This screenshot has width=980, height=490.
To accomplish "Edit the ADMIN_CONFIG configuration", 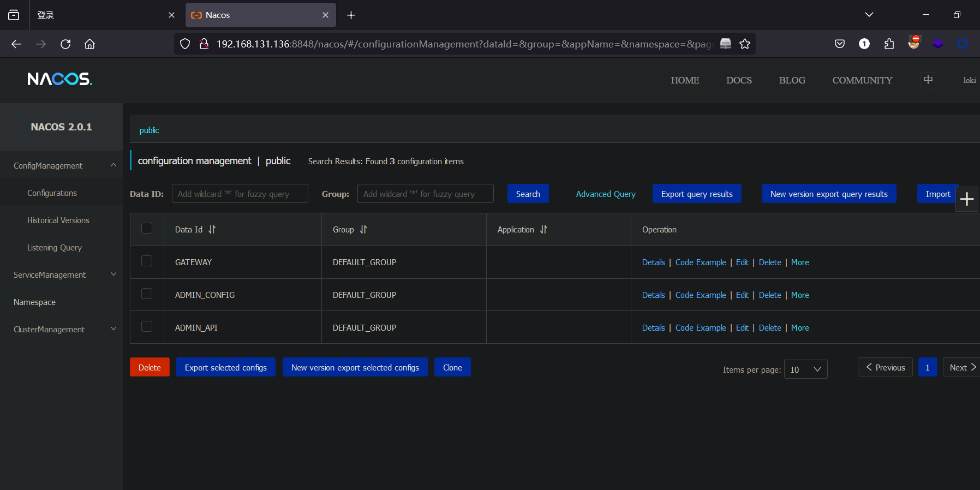I will 742,295.
